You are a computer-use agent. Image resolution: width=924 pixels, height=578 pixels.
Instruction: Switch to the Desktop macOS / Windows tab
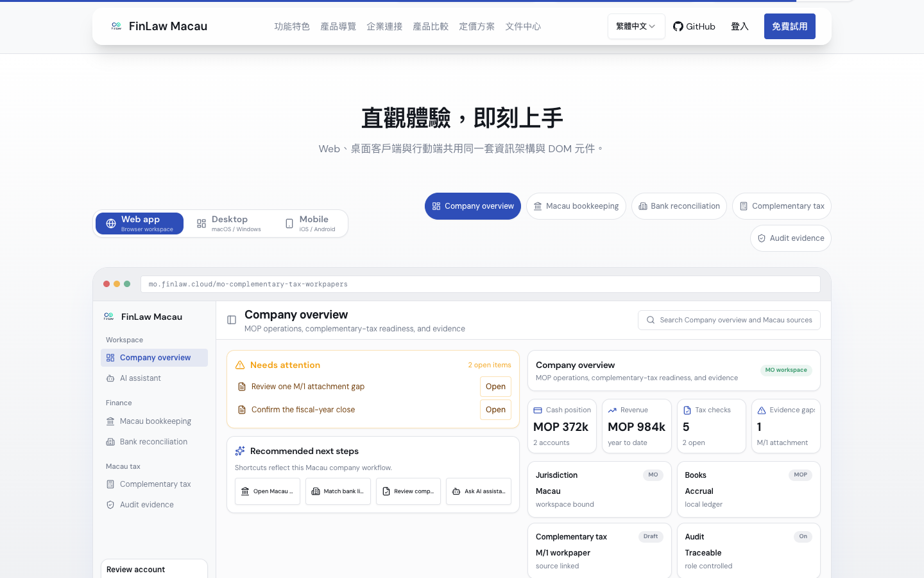click(228, 223)
